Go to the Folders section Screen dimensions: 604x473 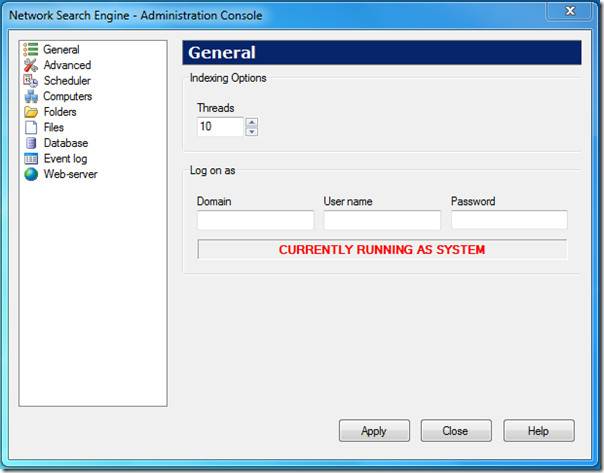[60, 112]
